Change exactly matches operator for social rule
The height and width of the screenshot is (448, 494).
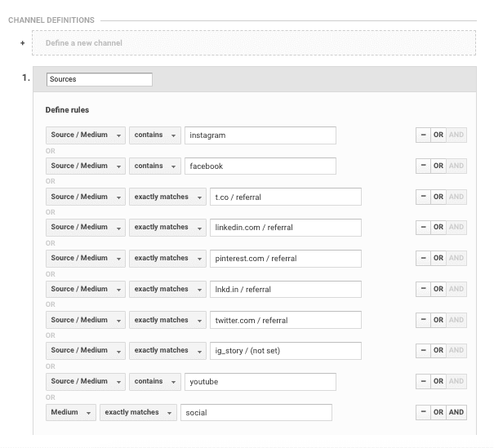pyautogui.click(x=138, y=412)
